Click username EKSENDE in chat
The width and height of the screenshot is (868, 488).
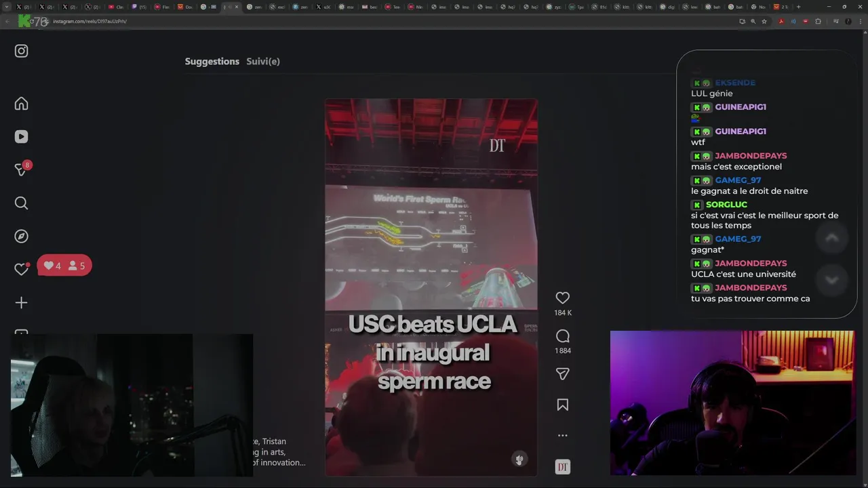coord(735,83)
